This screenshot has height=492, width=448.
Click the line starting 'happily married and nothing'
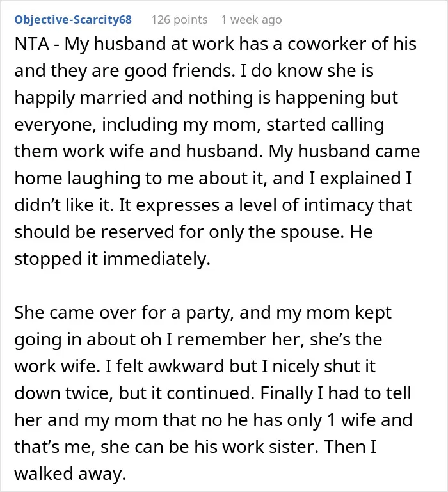click(206, 98)
